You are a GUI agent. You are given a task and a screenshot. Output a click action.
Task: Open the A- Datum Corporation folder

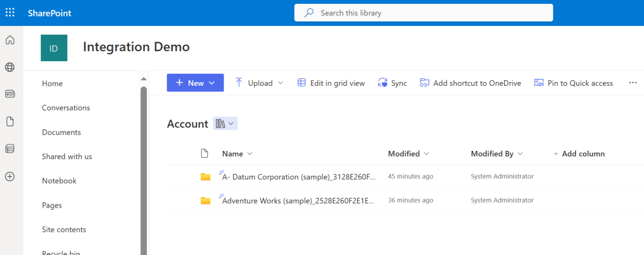pos(299,177)
